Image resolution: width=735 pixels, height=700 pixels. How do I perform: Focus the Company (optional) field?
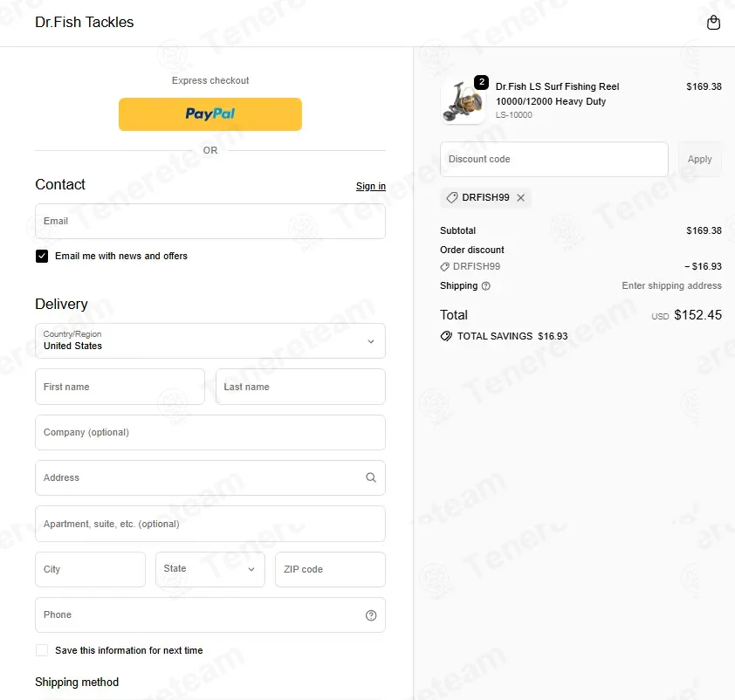210,432
